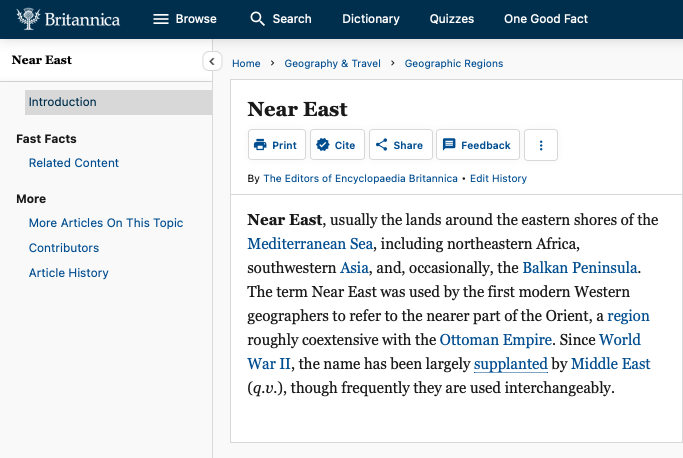The height and width of the screenshot is (458, 683).
Task: Click the Cite button
Action: 335,145
